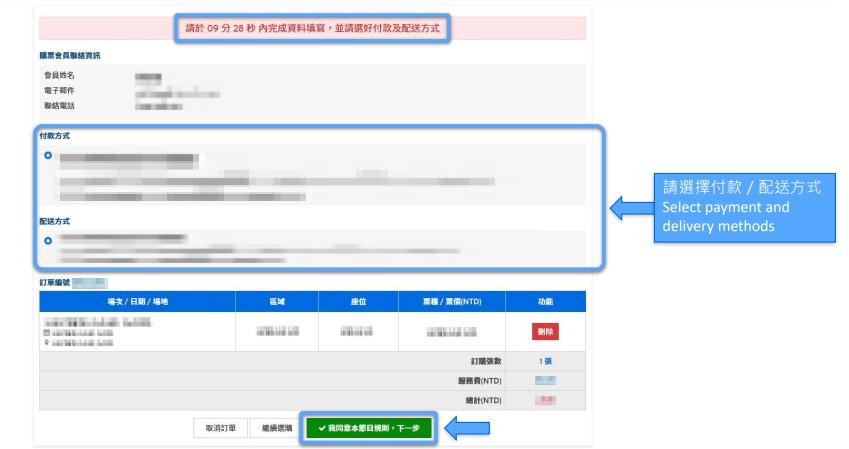
Task: Click the countdown timer notice banner text
Action: tap(312, 28)
